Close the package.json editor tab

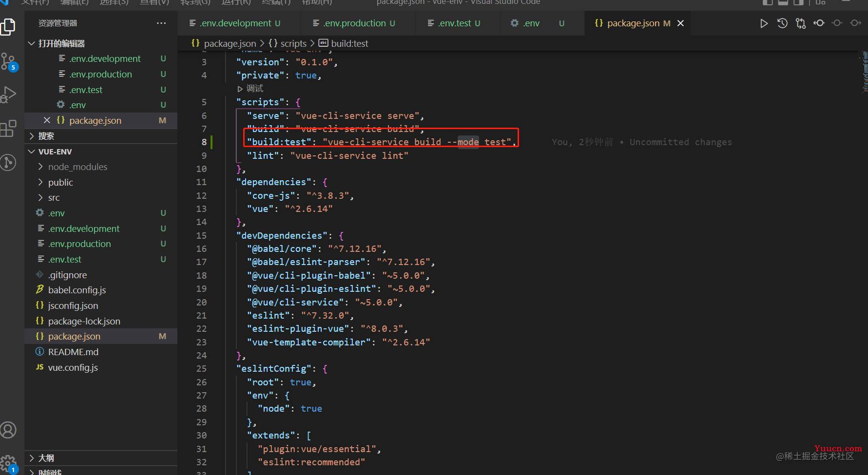[x=681, y=23]
